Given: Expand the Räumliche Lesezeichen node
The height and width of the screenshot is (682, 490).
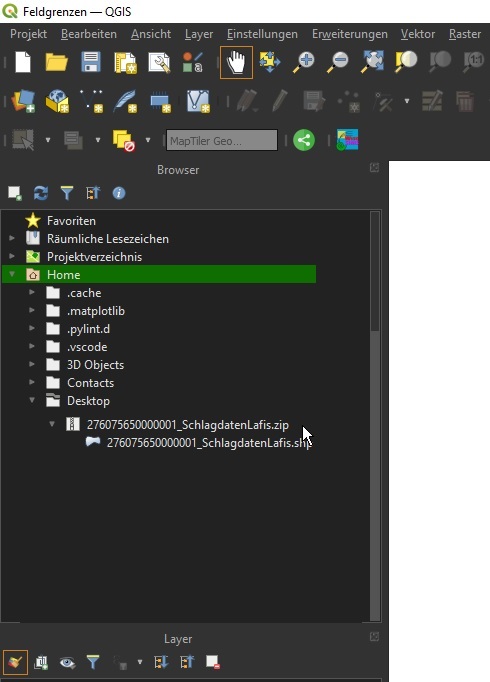Looking at the screenshot, I should click(12, 238).
